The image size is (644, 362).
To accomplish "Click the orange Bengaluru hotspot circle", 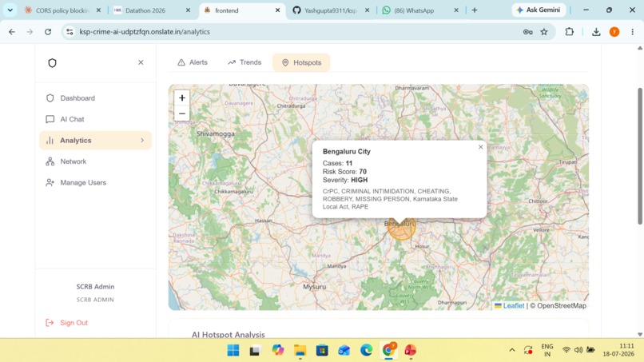I will click(x=401, y=230).
